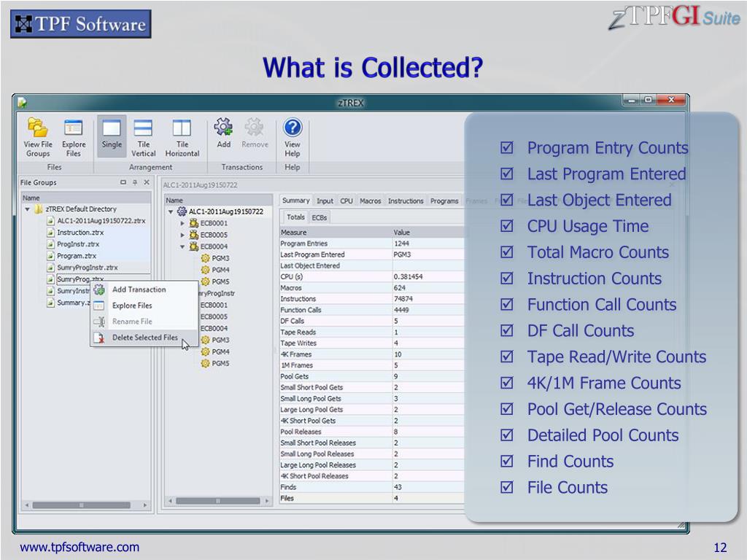The height and width of the screenshot is (560, 747).
Task: Toggle the File Counts checkbox
Action: (507, 487)
